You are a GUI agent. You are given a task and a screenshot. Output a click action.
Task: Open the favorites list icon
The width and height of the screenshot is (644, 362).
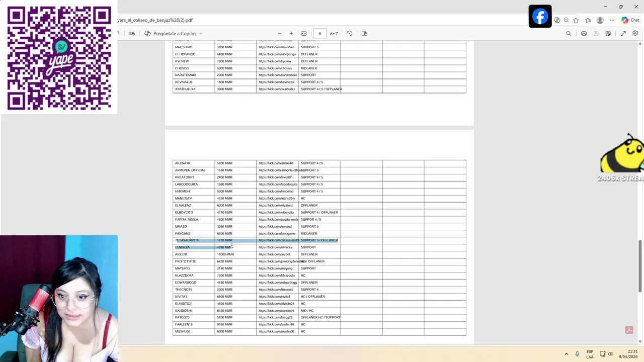pyautogui.click(x=588, y=20)
